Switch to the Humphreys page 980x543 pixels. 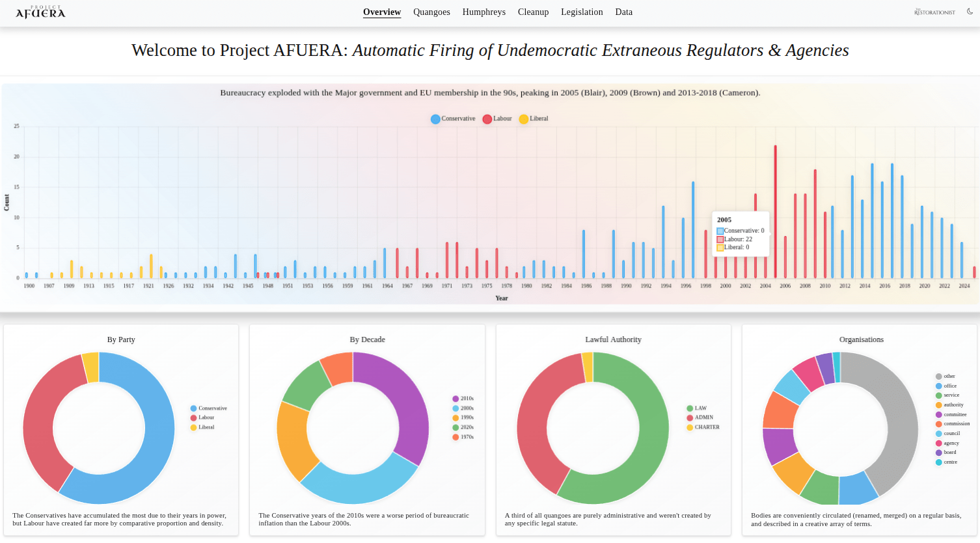[x=483, y=12]
